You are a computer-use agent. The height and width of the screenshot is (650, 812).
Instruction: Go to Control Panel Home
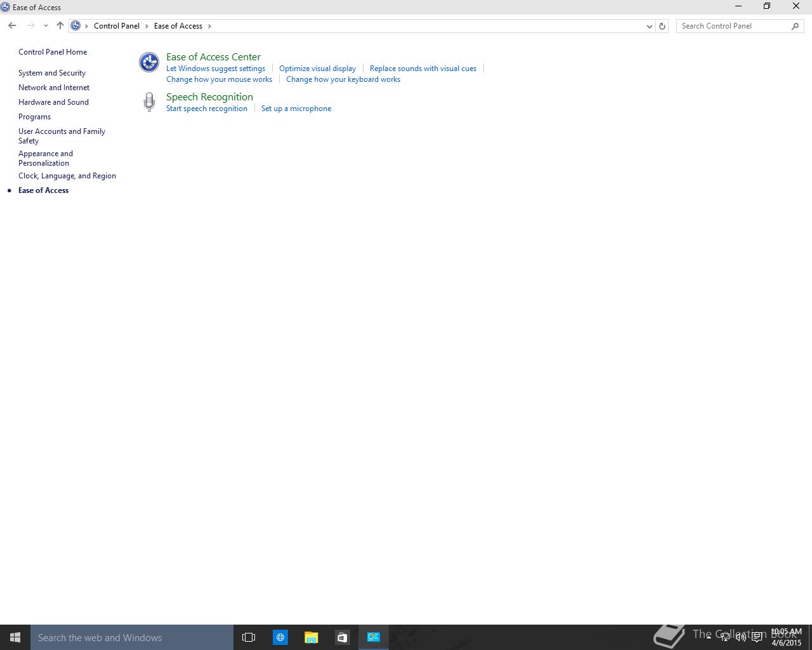click(x=53, y=52)
